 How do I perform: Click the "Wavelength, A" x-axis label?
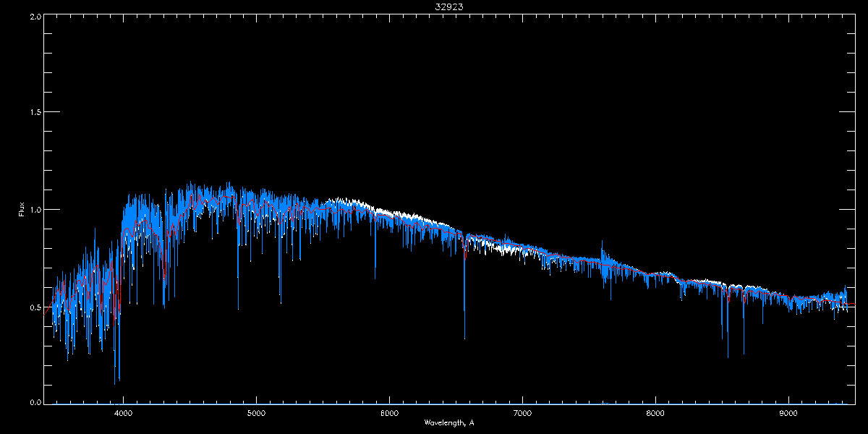(x=449, y=422)
